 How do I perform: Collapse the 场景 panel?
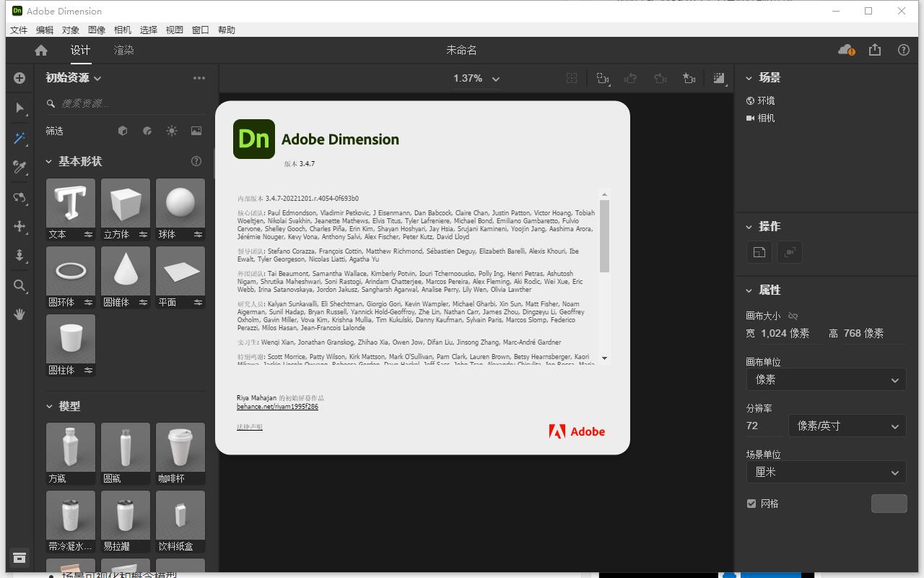coord(749,78)
